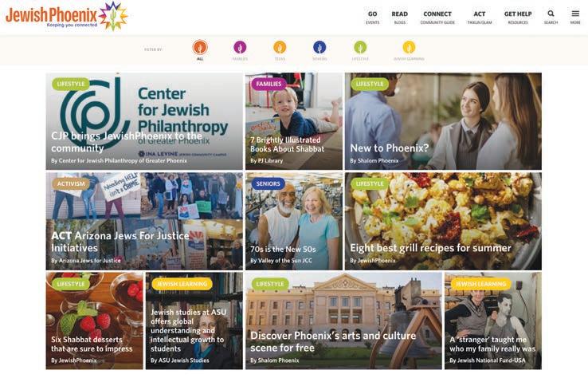The height and width of the screenshot is (378, 588).
Task: Open the CONNECT Community Guide menu item
Action: click(437, 18)
